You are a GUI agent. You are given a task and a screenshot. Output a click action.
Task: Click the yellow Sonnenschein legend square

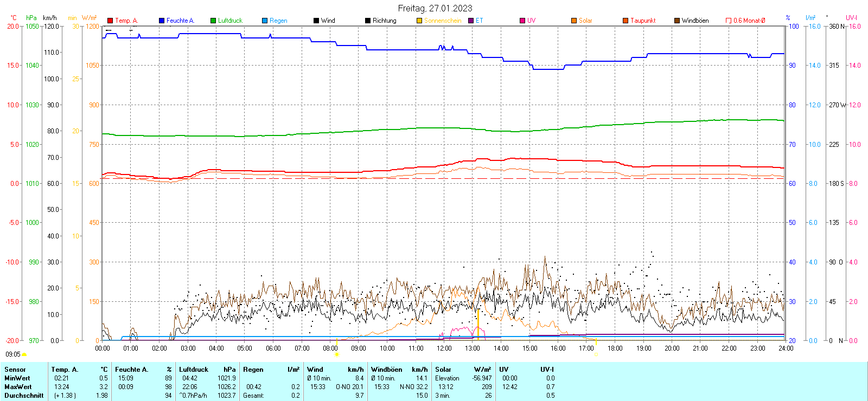pos(419,21)
